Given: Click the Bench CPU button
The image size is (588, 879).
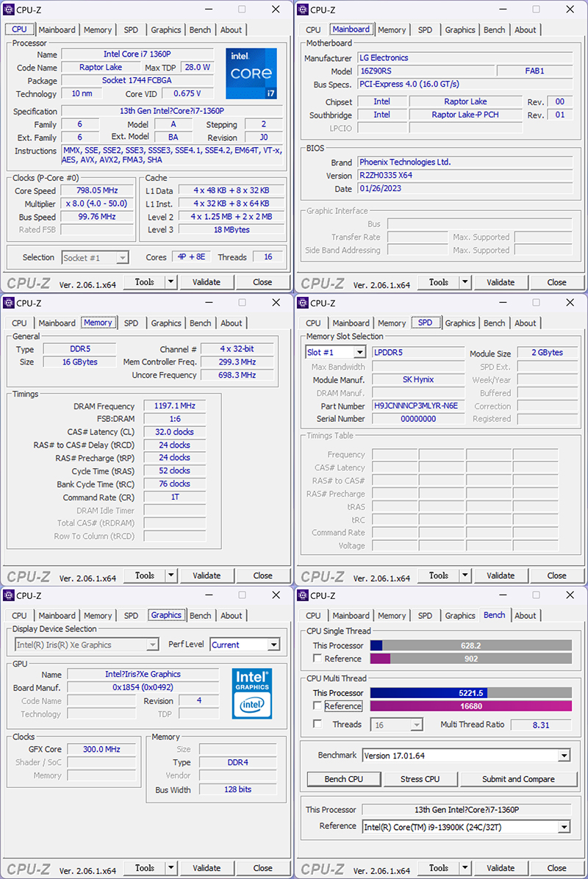Looking at the screenshot, I should [343, 779].
